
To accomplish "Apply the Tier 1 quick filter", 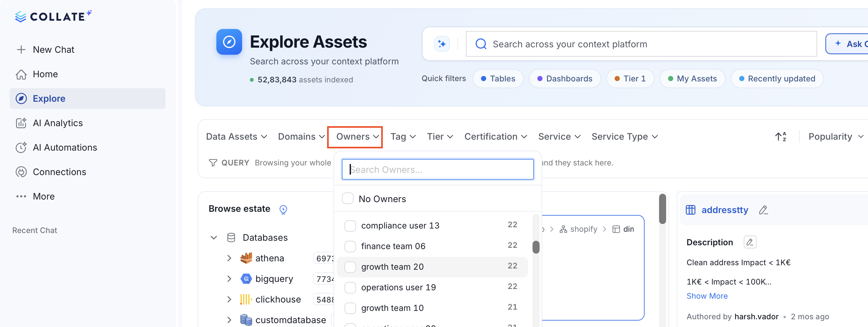I will (630, 79).
